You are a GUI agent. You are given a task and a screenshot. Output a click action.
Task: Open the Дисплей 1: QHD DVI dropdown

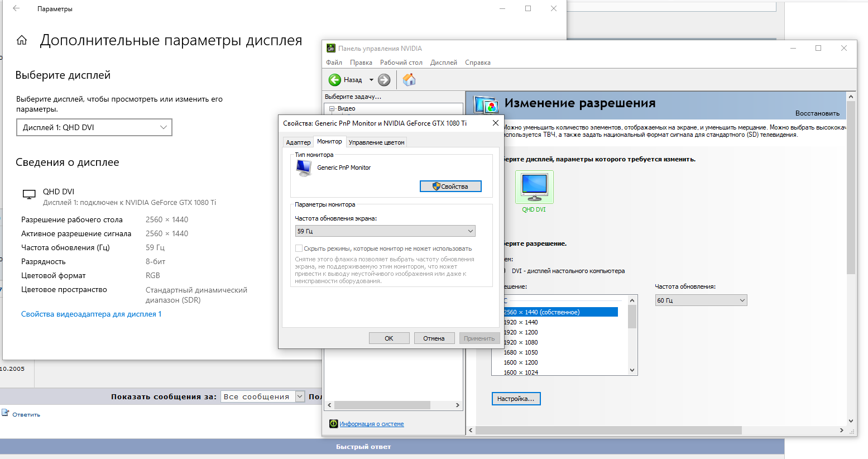pyautogui.click(x=94, y=127)
